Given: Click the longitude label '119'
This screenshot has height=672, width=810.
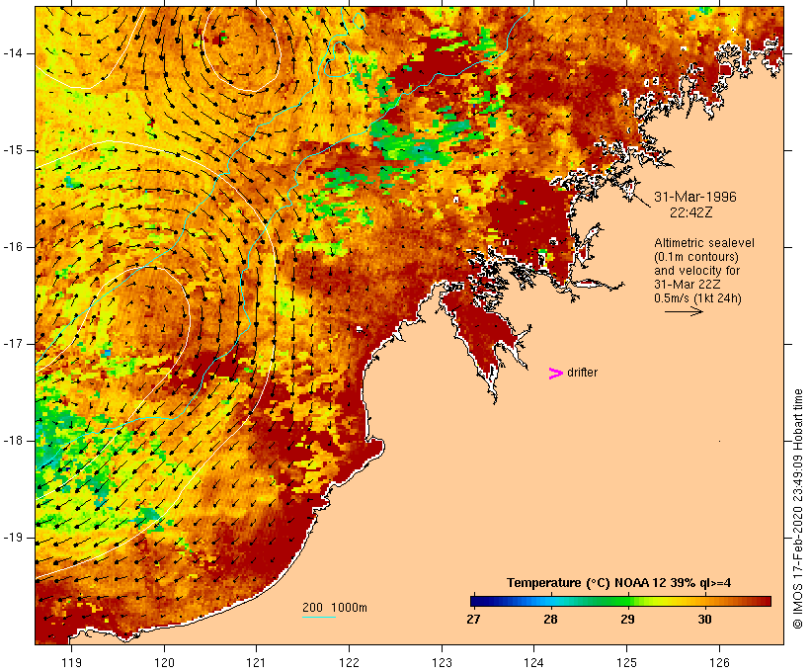Looking at the screenshot, I should pyautogui.click(x=71, y=662).
